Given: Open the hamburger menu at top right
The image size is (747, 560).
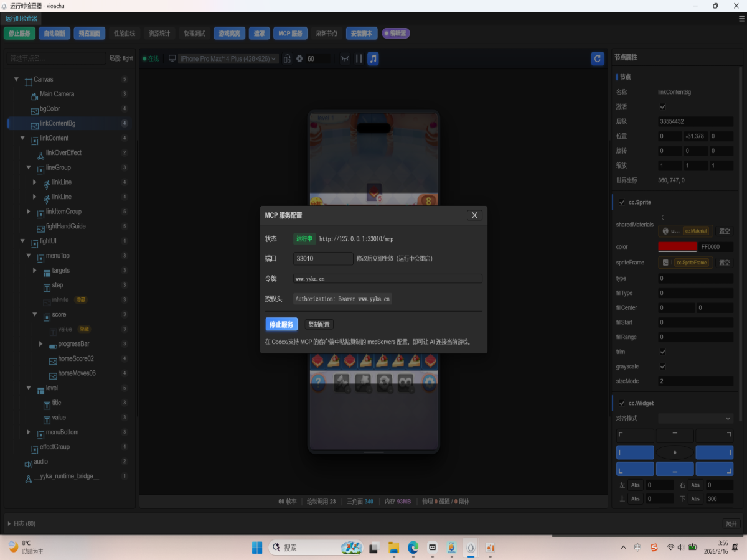Looking at the screenshot, I should 741,19.
